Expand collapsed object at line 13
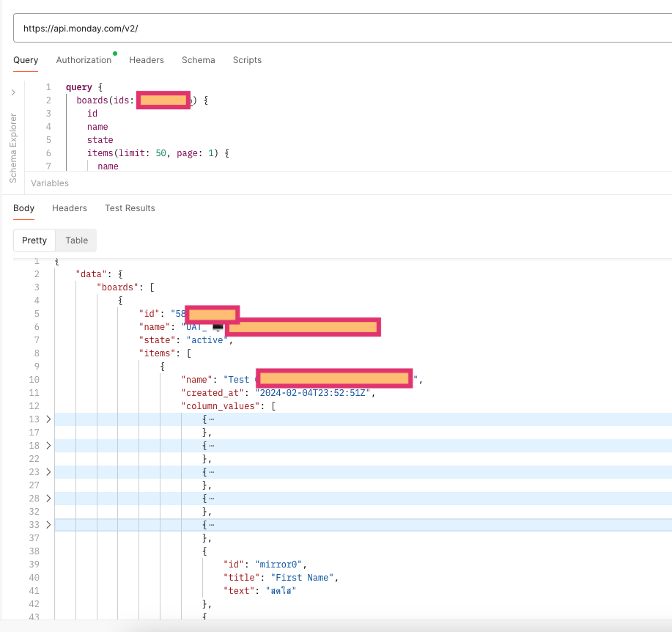Image resolution: width=672 pixels, height=632 pixels. 48,419
